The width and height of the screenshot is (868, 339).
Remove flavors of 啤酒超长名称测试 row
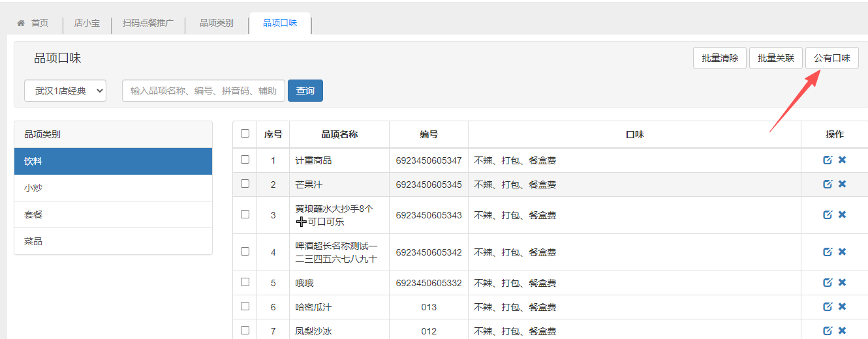tap(842, 252)
